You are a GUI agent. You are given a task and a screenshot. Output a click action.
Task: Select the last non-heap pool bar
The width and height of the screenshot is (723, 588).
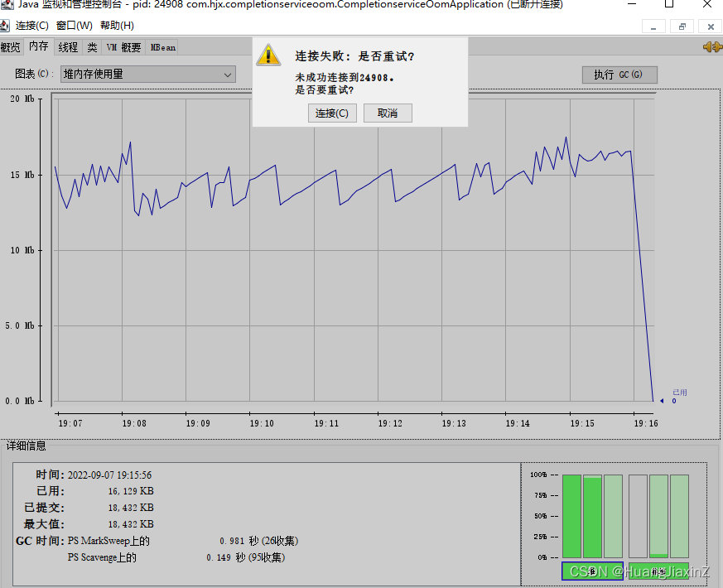pos(680,516)
